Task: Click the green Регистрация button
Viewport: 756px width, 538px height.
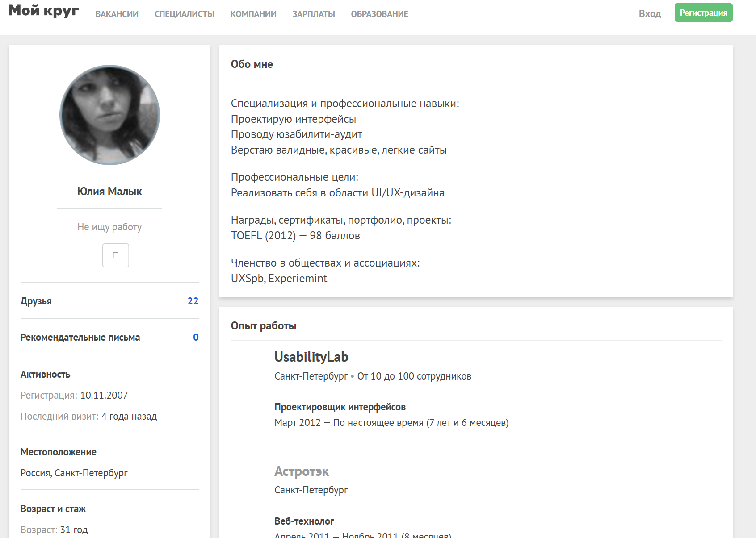Action: 704,13
